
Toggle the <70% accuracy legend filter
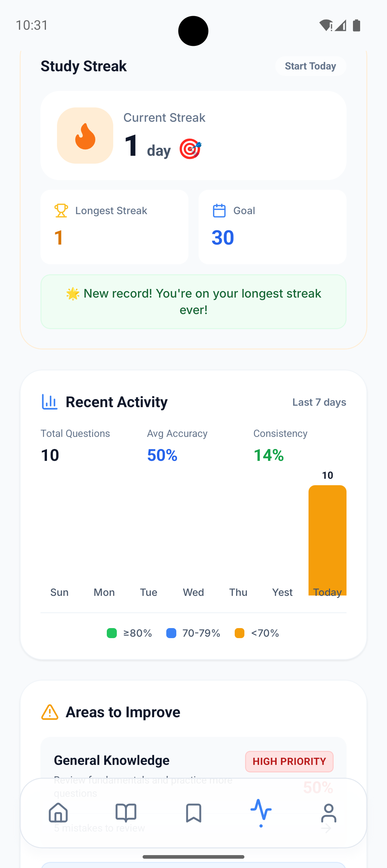tap(257, 633)
